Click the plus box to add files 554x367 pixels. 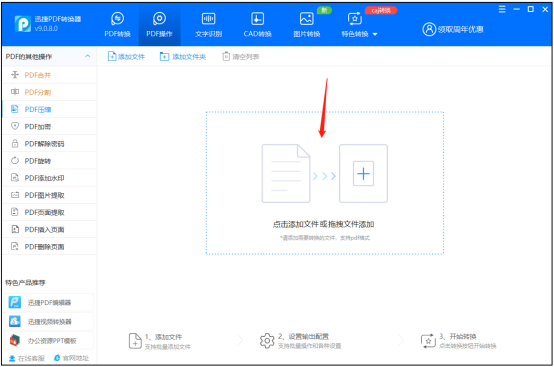[x=363, y=173]
